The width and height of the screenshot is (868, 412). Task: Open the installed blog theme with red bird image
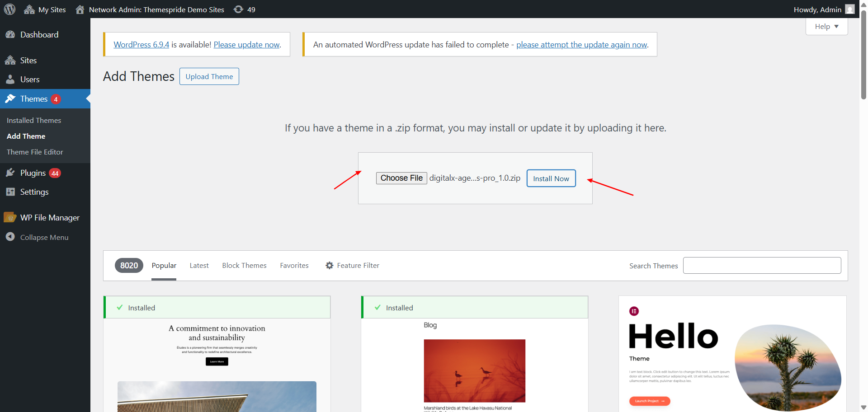[475, 365]
